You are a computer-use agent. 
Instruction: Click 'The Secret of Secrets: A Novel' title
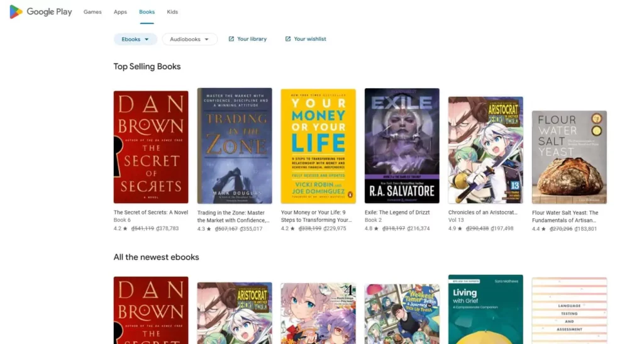click(151, 212)
